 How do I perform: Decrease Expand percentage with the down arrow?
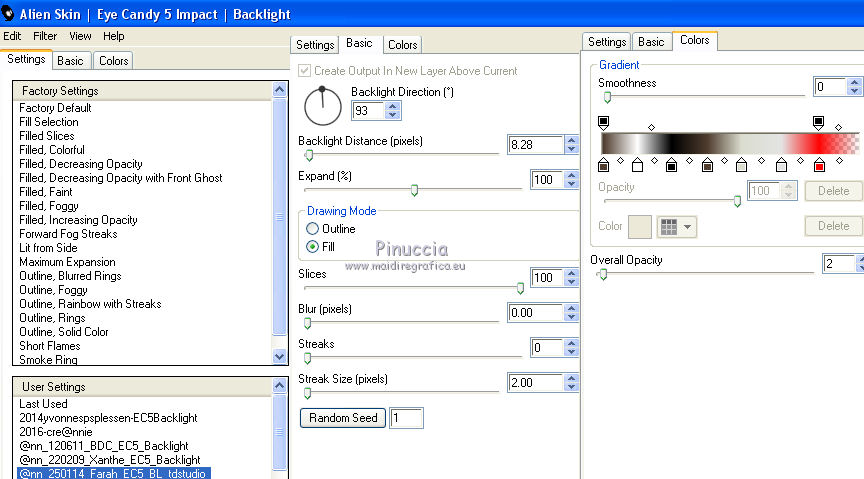[571, 184]
